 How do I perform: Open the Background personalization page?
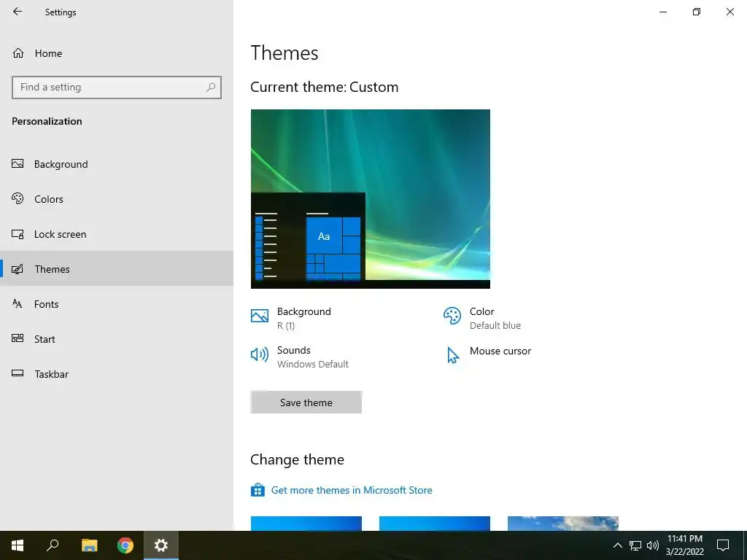pos(117,164)
